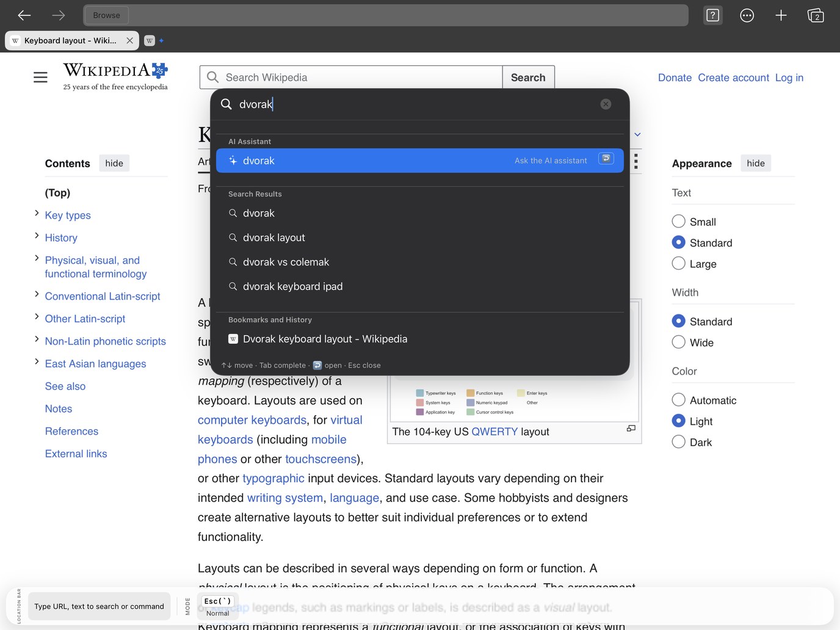Open the vertical three-dot tools menu
This screenshot has width=840, height=630.
[x=636, y=161]
